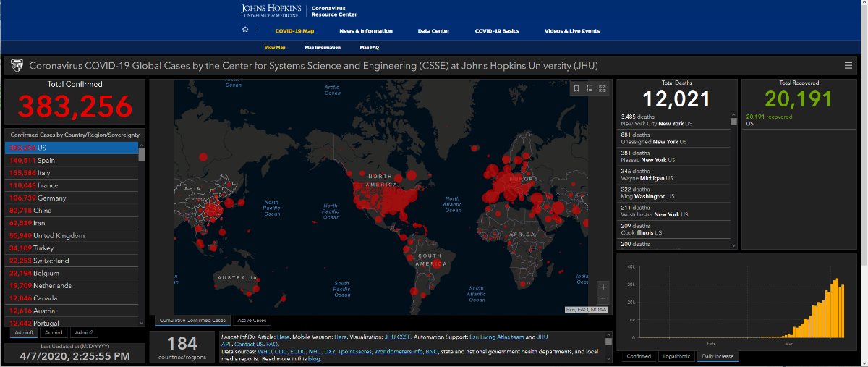The width and height of the screenshot is (868, 367).
Task: Select Spain in the country list
Action: (72, 160)
